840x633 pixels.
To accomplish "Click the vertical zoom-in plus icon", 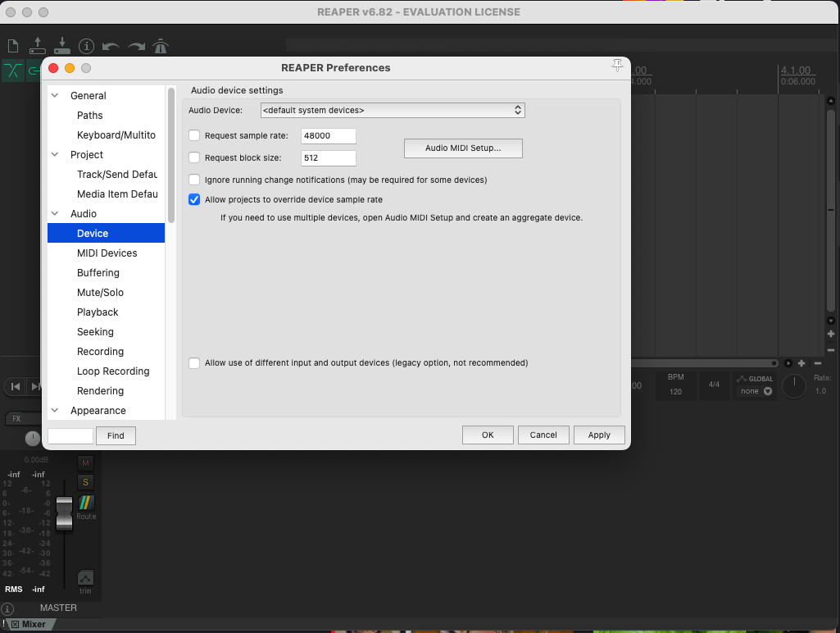I will pyautogui.click(x=831, y=334).
